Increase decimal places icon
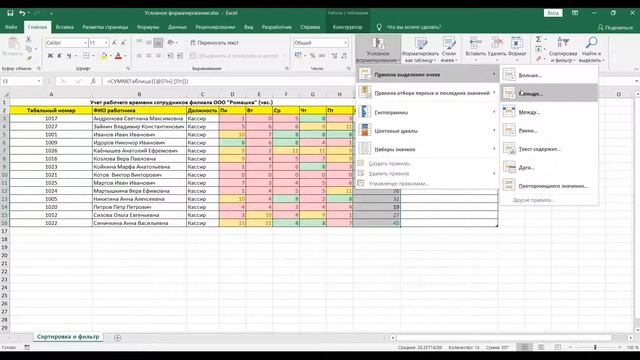Screen dimensions: 640x360 coord(334,56)
